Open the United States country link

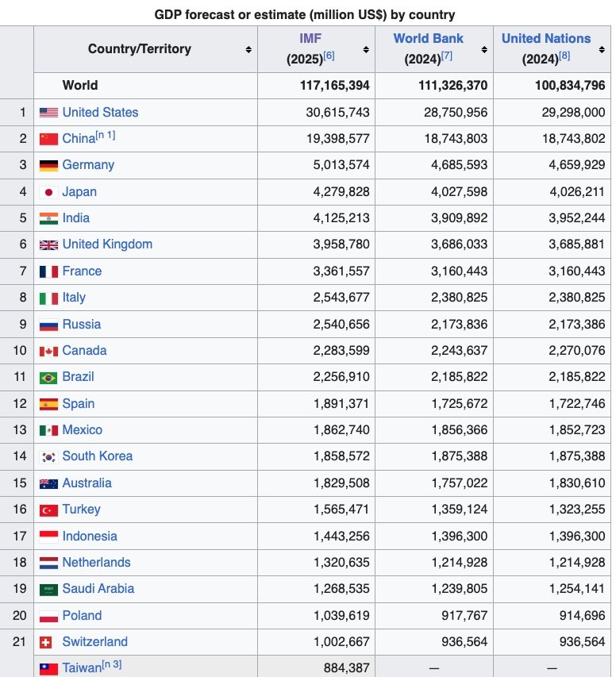click(x=100, y=113)
